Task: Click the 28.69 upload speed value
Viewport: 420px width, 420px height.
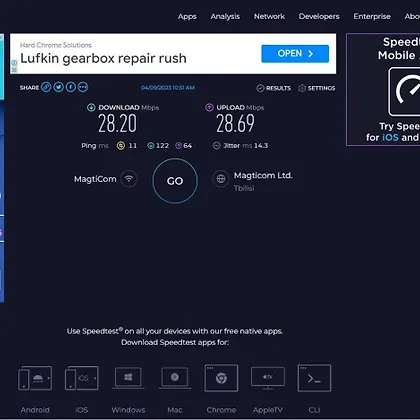Action: pyautogui.click(x=235, y=124)
